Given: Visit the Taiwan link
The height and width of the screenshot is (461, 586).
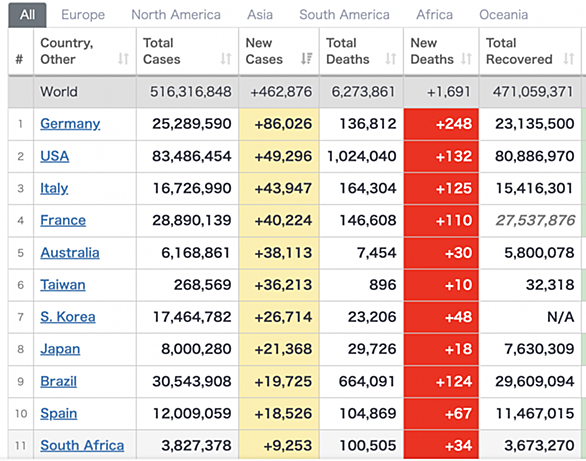Looking at the screenshot, I should point(63,285).
